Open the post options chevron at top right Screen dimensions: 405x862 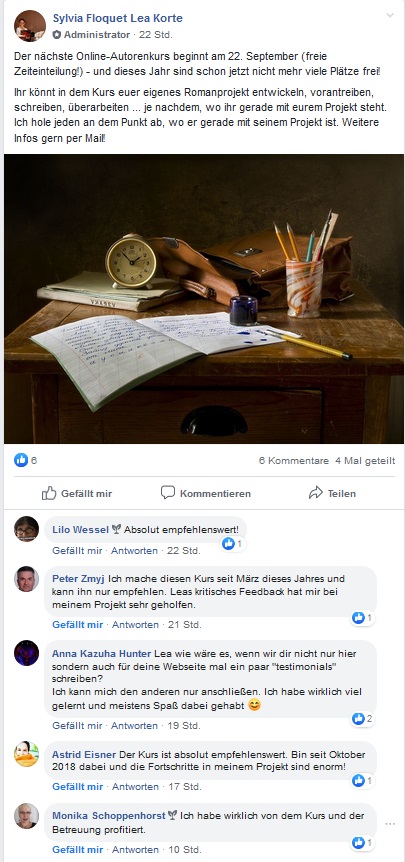click(x=390, y=15)
